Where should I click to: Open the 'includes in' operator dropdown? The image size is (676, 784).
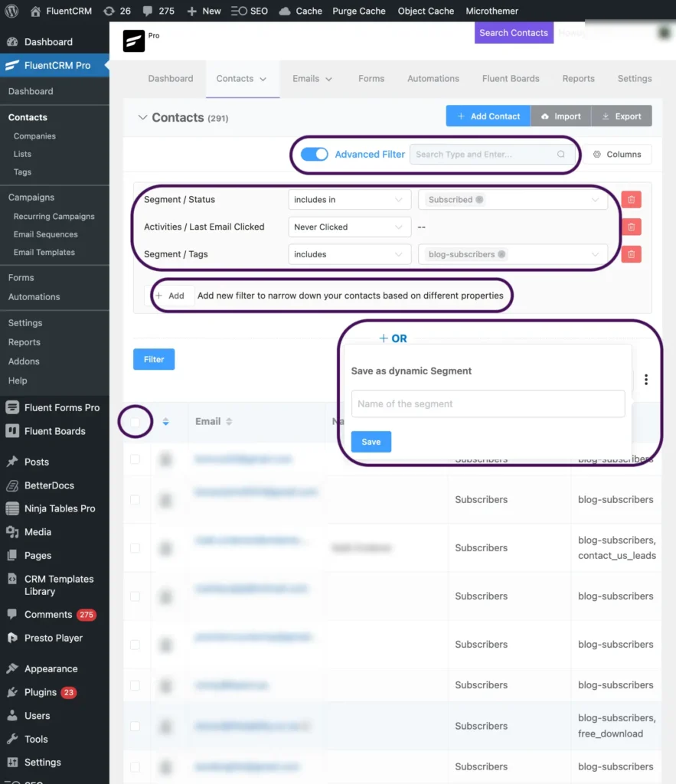click(x=350, y=200)
